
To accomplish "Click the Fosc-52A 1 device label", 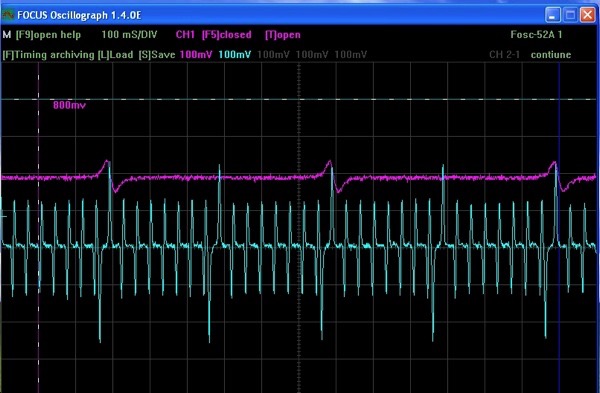I will click(x=536, y=35).
